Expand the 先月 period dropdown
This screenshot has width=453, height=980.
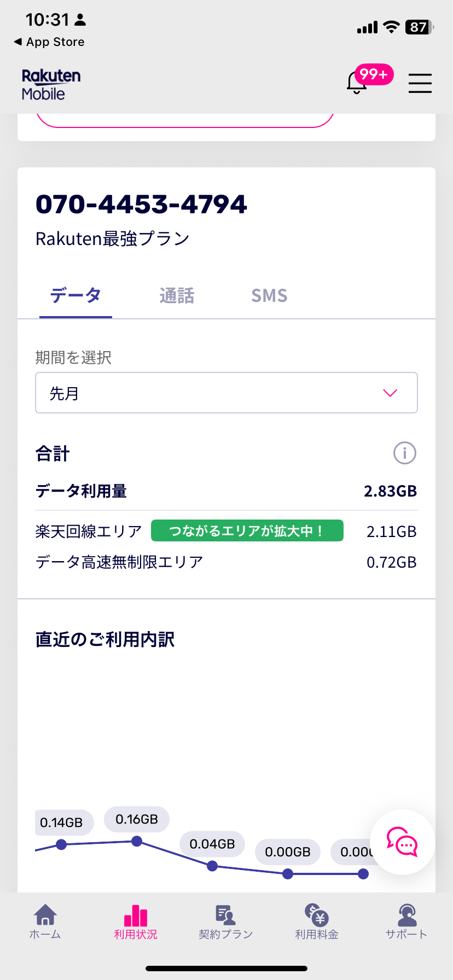pos(226,393)
